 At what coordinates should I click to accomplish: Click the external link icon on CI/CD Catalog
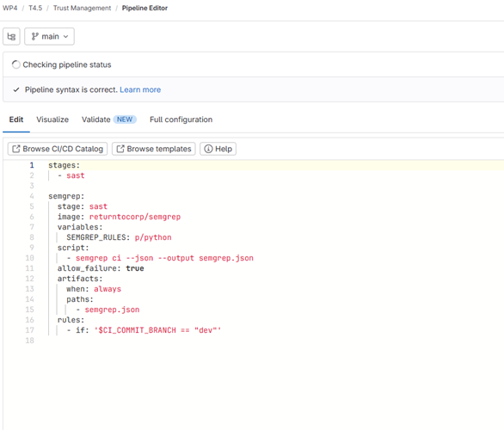pyautogui.click(x=15, y=149)
